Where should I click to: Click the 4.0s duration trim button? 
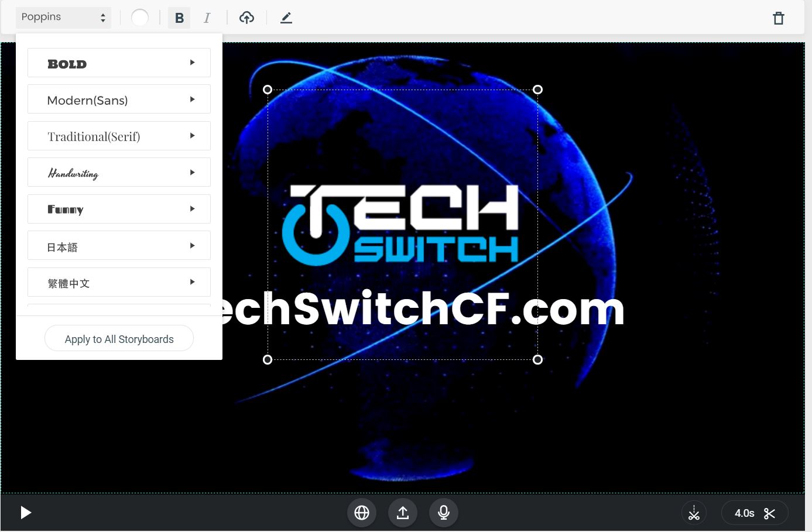(755, 513)
